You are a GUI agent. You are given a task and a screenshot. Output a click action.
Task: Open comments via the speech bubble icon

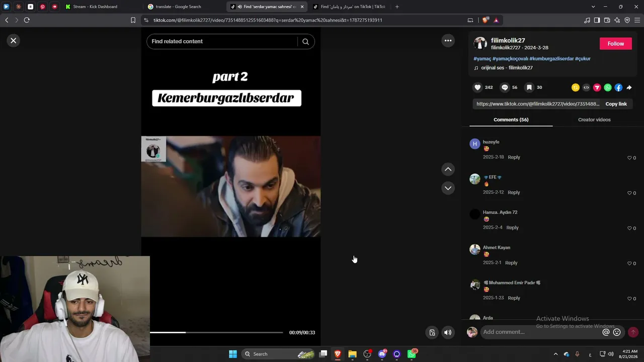click(x=505, y=87)
